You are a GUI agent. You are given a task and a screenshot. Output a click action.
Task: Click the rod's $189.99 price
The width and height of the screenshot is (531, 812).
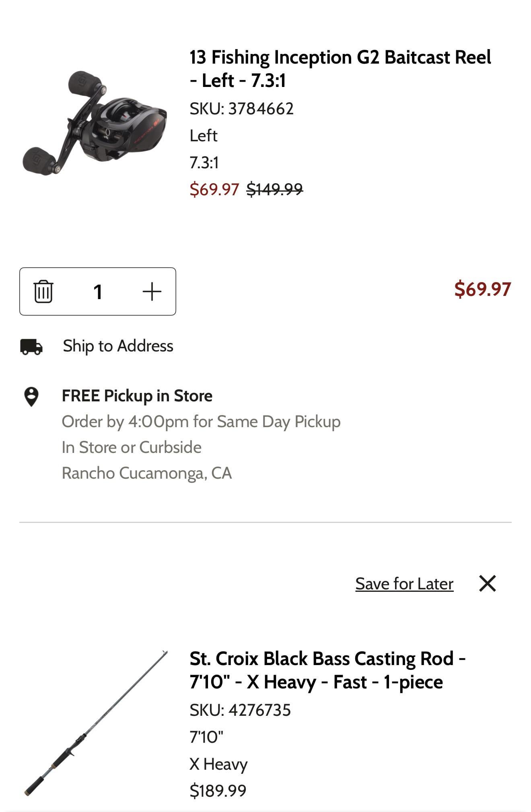218,791
